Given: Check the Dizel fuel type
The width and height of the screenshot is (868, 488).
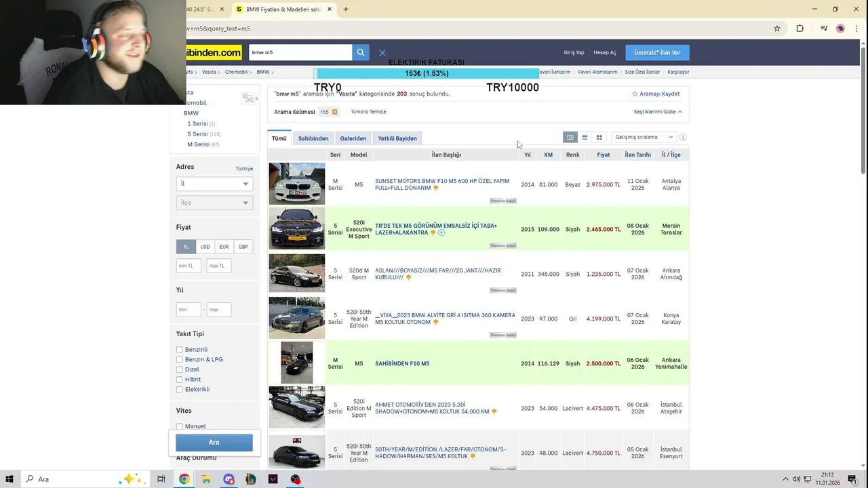Looking at the screenshot, I should click(x=180, y=370).
